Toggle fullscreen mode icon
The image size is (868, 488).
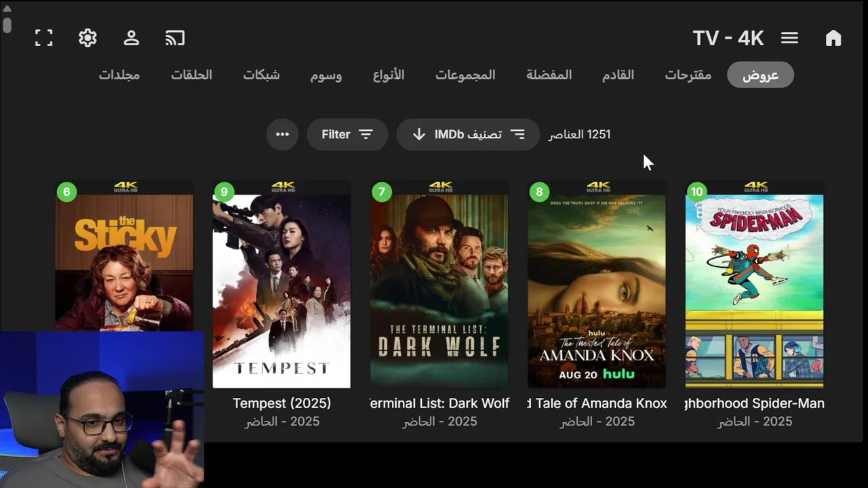click(x=44, y=38)
